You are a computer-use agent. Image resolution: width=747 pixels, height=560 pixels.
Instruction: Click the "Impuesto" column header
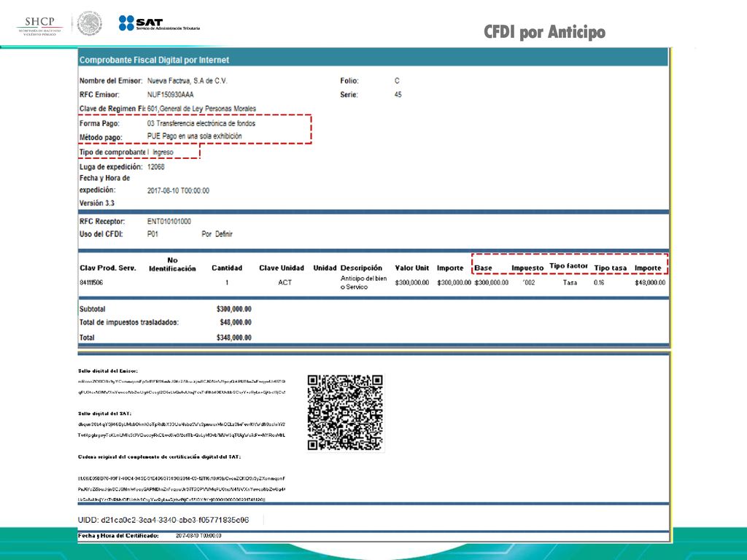pyautogui.click(x=527, y=268)
